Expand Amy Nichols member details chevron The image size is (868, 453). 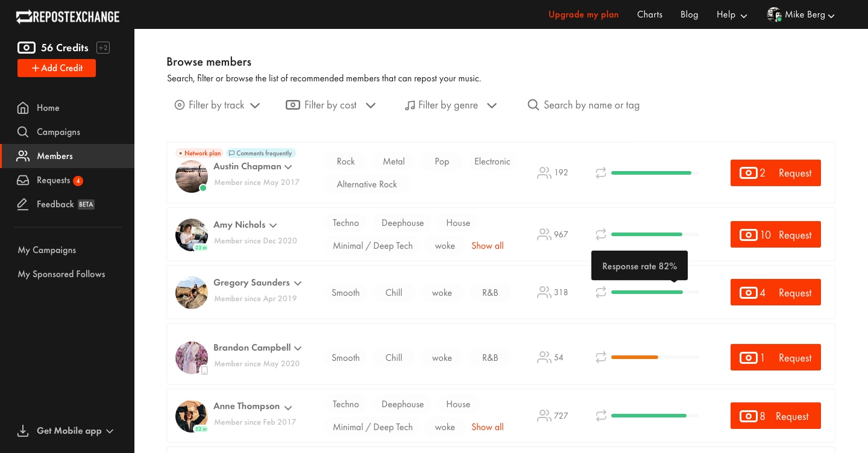click(273, 225)
